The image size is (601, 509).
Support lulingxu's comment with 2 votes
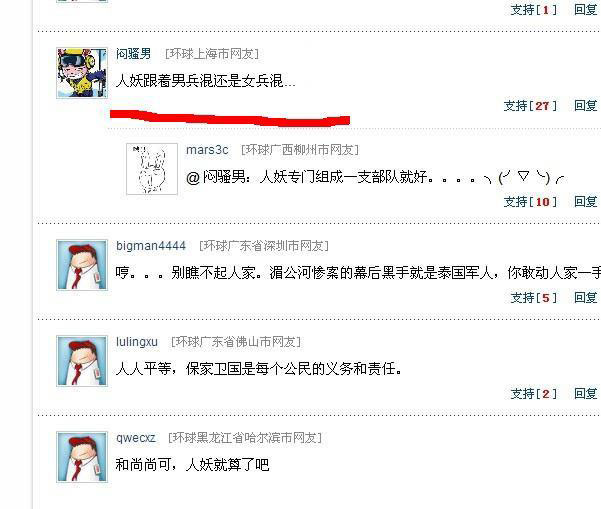tap(534, 394)
